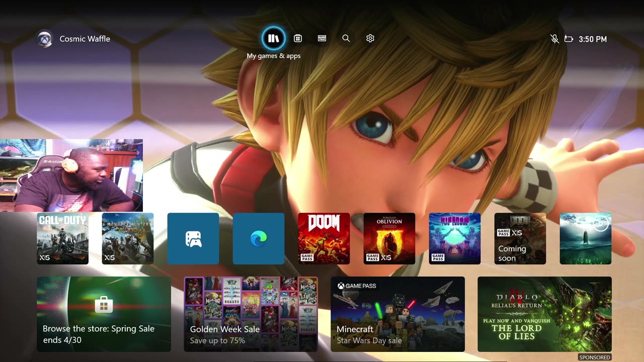This screenshot has height=362, width=644.
Task: Open the search magnifier icon
Action: [346, 38]
